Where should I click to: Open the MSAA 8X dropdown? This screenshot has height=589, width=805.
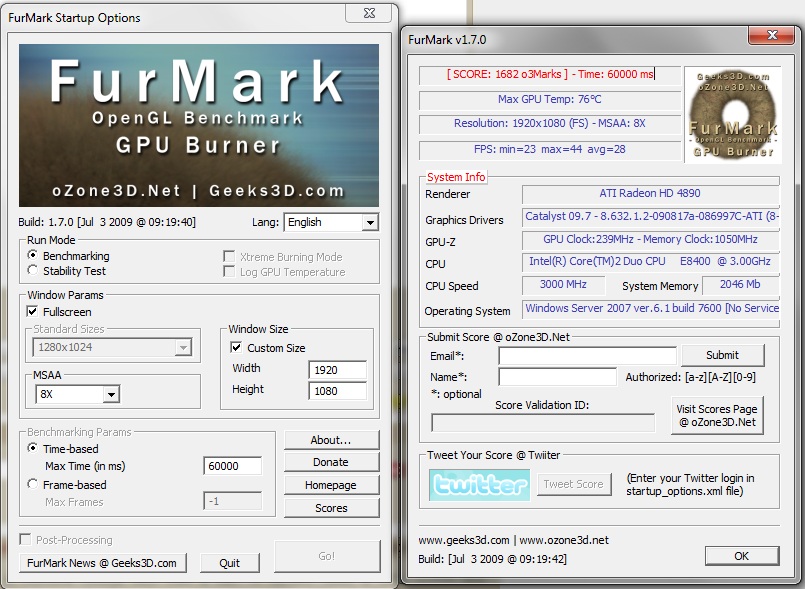point(78,394)
